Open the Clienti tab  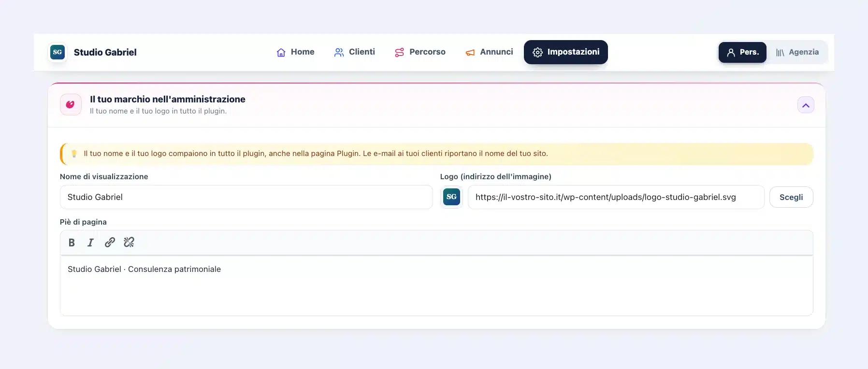tap(354, 52)
